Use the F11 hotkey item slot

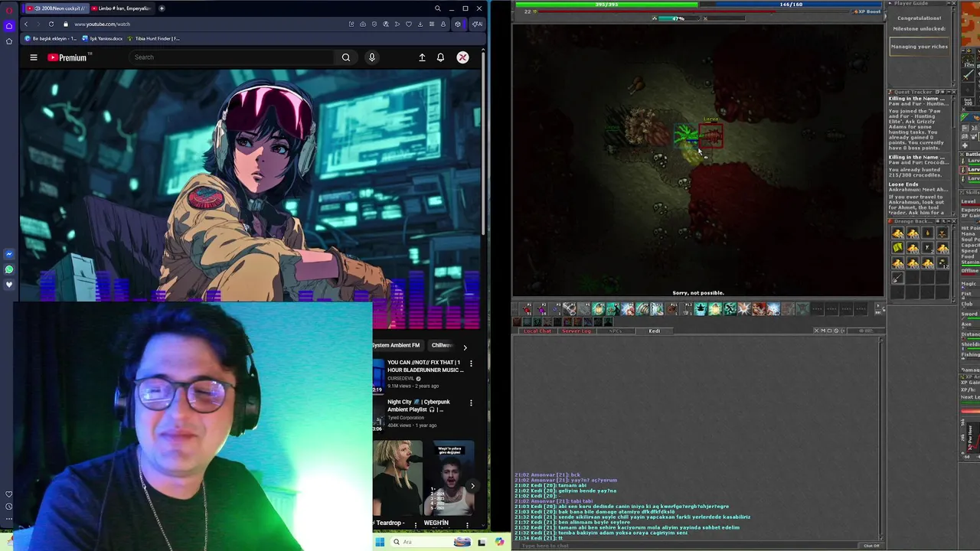click(673, 308)
